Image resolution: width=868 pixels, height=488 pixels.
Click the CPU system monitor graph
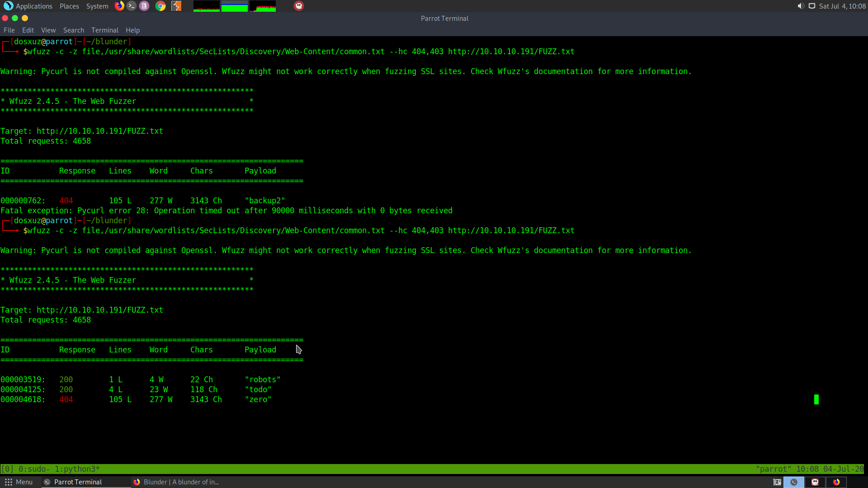207,6
